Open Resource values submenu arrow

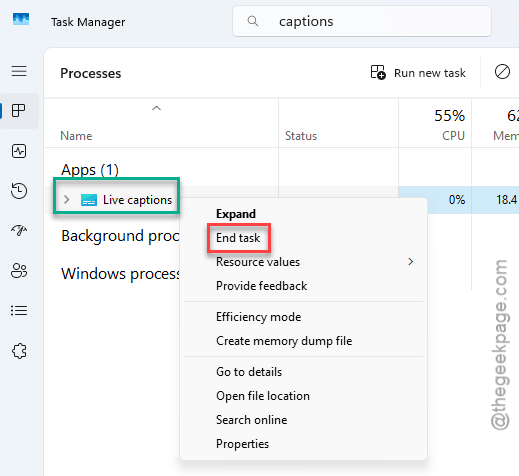pyautogui.click(x=411, y=262)
